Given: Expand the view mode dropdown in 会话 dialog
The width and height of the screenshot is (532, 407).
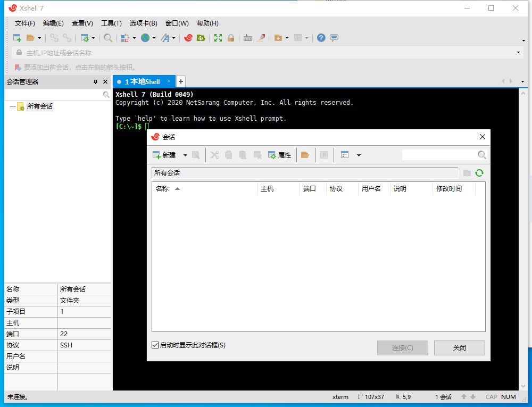Looking at the screenshot, I should click(x=359, y=155).
